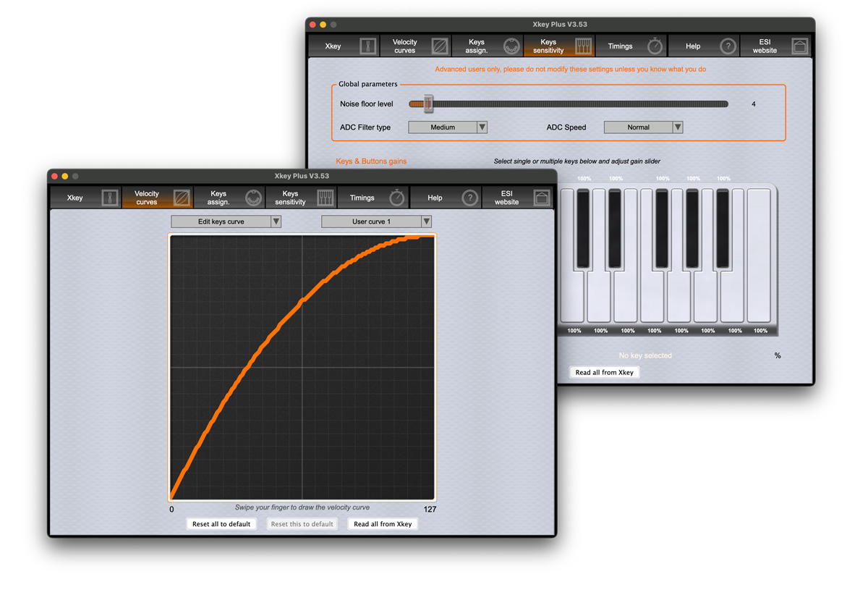Open User curve 1 dropdown

376,221
